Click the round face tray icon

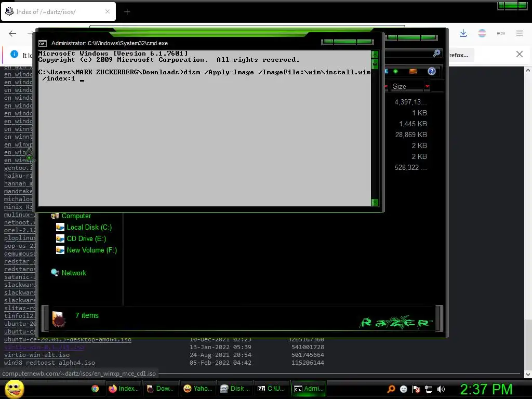404,389
